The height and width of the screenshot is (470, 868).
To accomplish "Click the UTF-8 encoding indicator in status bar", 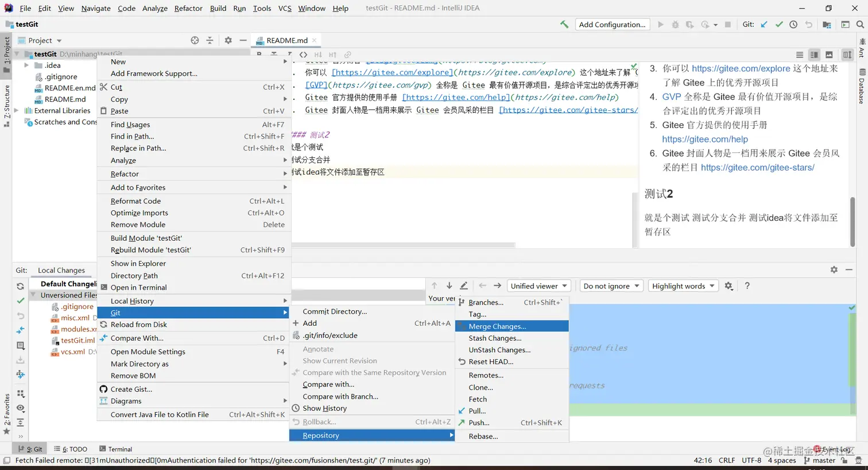I will tap(751, 460).
